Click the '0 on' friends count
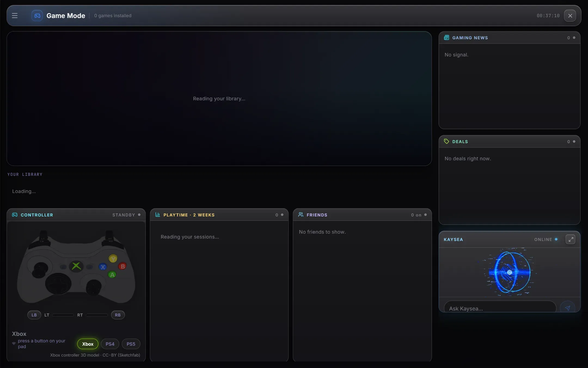Image resolution: width=588 pixels, height=368 pixels. (416, 215)
